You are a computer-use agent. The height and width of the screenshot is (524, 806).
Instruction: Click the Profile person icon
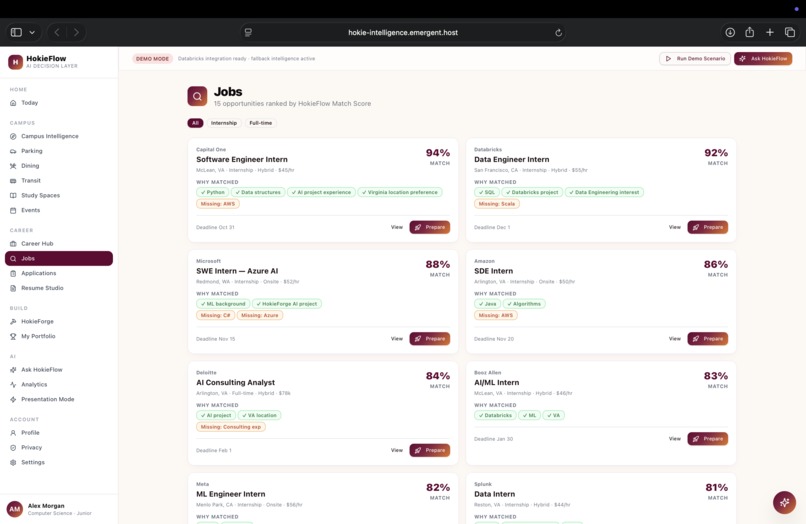(x=13, y=433)
